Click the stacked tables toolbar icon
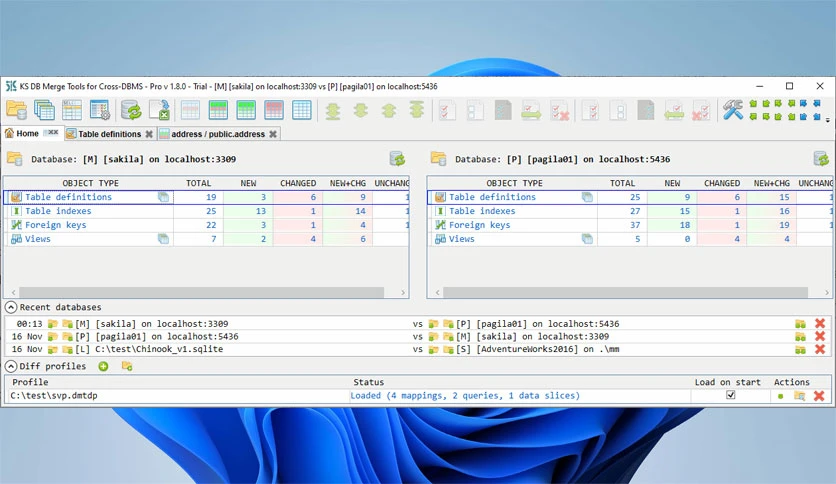Image resolution: width=836 pixels, height=484 pixels. click(x=44, y=110)
